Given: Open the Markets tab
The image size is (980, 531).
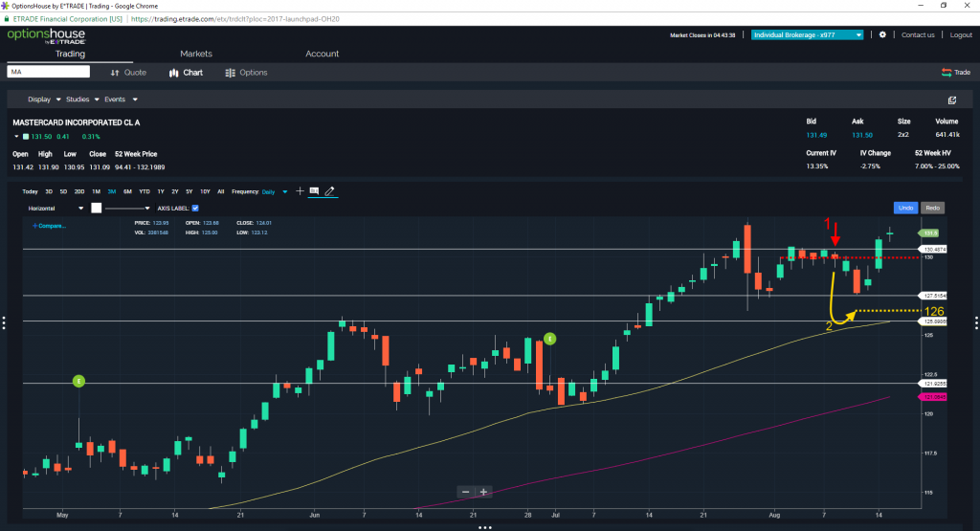Looking at the screenshot, I should click(196, 54).
